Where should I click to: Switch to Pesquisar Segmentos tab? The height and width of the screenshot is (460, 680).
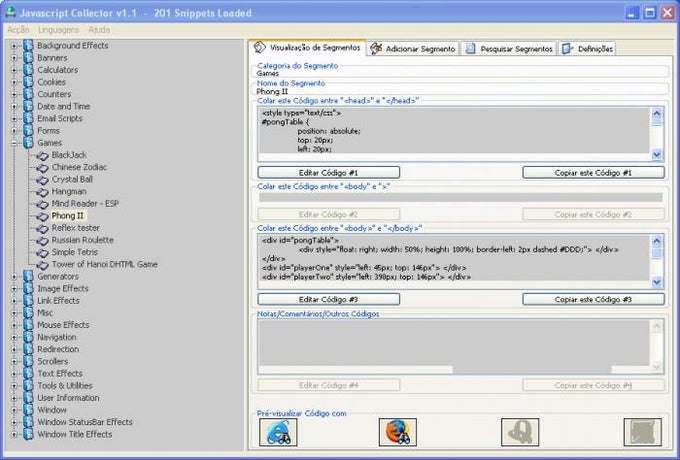point(509,49)
